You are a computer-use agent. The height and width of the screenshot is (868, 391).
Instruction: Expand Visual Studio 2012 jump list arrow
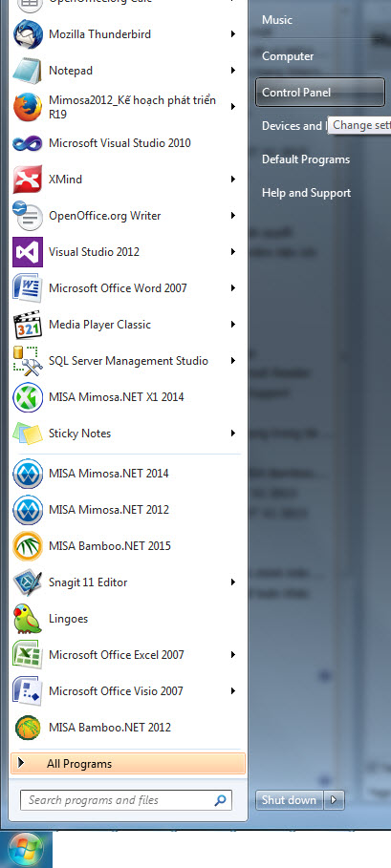pos(233,252)
